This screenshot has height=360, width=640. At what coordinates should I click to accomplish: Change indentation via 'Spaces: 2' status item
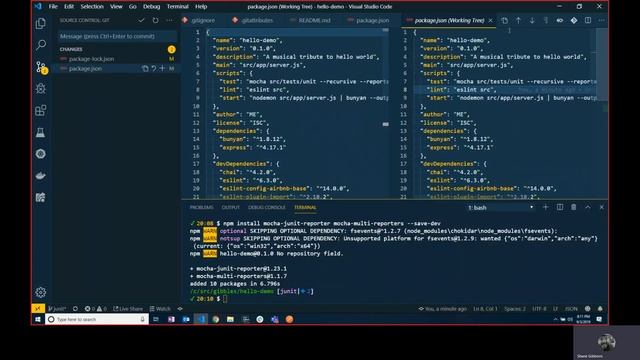coord(515,309)
